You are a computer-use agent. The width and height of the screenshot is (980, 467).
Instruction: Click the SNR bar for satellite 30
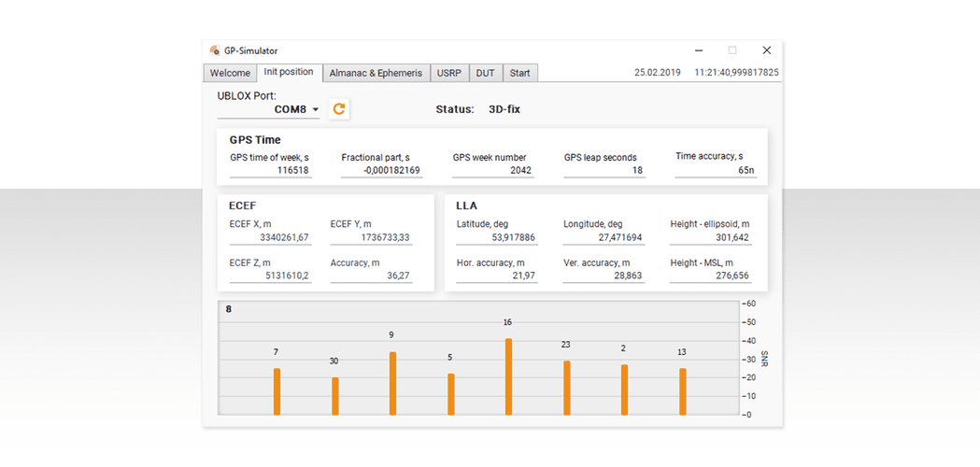click(x=334, y=396)
